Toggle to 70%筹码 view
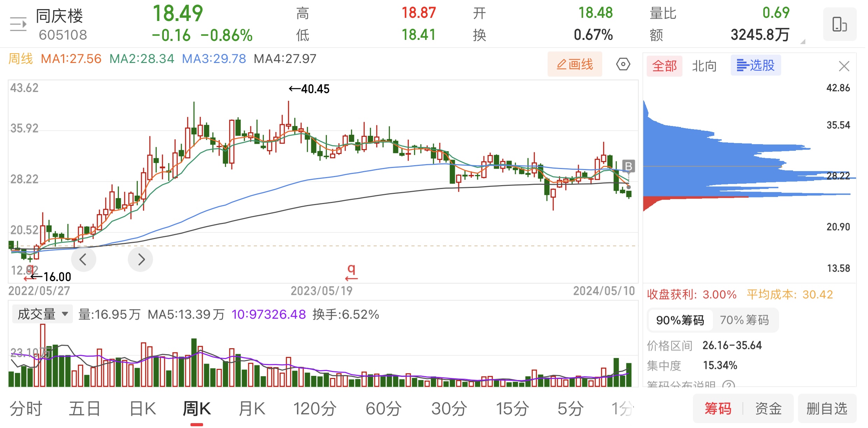Screen dimensions: 868x428 click(744, 320)
